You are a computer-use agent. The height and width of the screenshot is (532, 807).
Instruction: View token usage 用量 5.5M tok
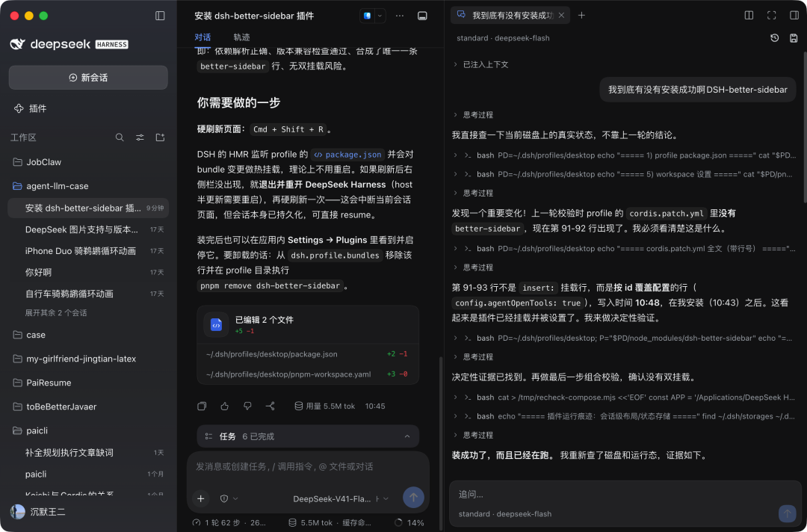pyautogui.click(x=325, y=406)
